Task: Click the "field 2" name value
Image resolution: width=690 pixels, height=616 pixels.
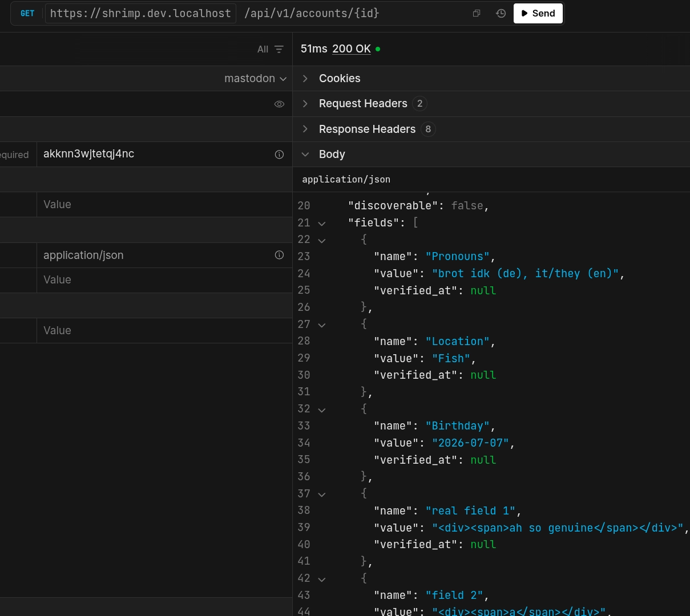Action: (454, 595)
